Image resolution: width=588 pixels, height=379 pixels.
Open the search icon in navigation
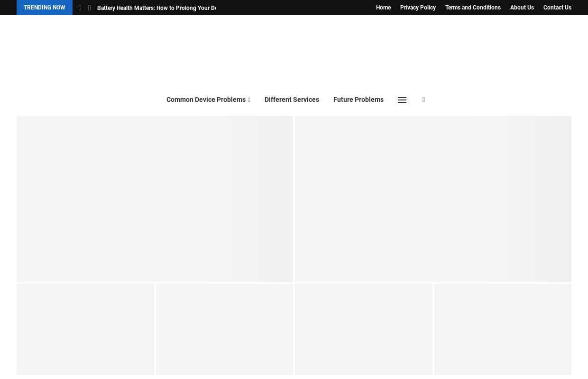[x=423, y=100]
